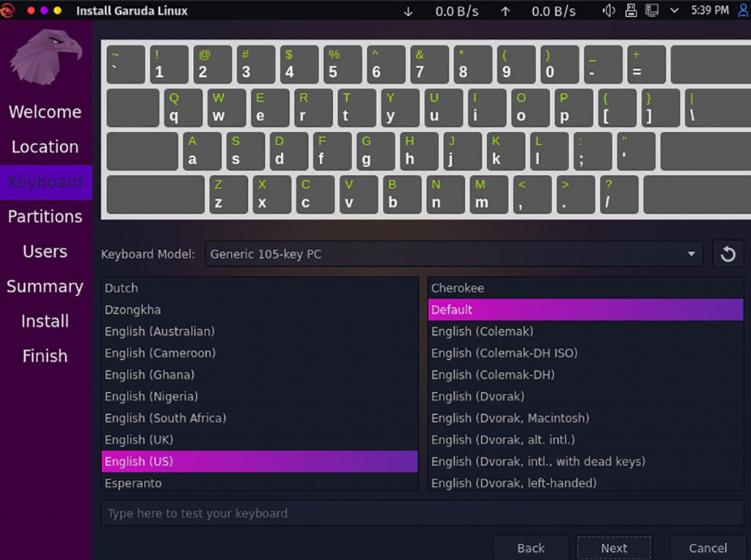The width and height of the screenshot is (751, 560).
Task: Cancel the installation
Action: pos(708,548)
